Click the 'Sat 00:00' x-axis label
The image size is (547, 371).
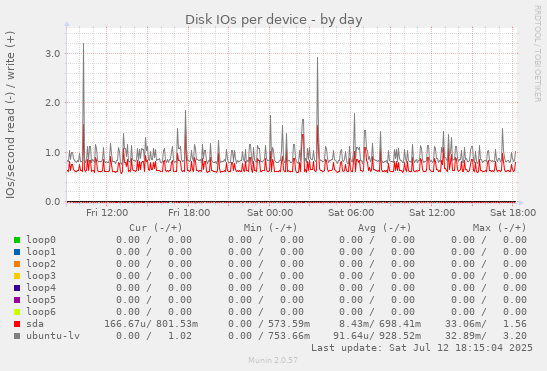270,213
